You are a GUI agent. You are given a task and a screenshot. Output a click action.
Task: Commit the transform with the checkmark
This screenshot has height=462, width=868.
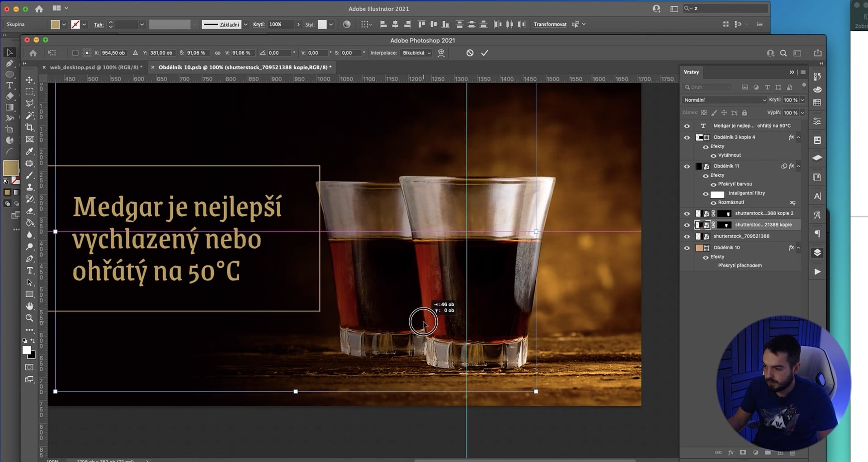tap(485, 53)
